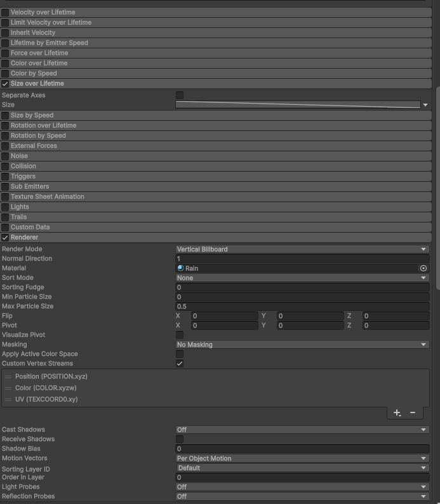Click the Sorting Fudge input field
This screenshot has height=504, width=440.
(302, 287)
